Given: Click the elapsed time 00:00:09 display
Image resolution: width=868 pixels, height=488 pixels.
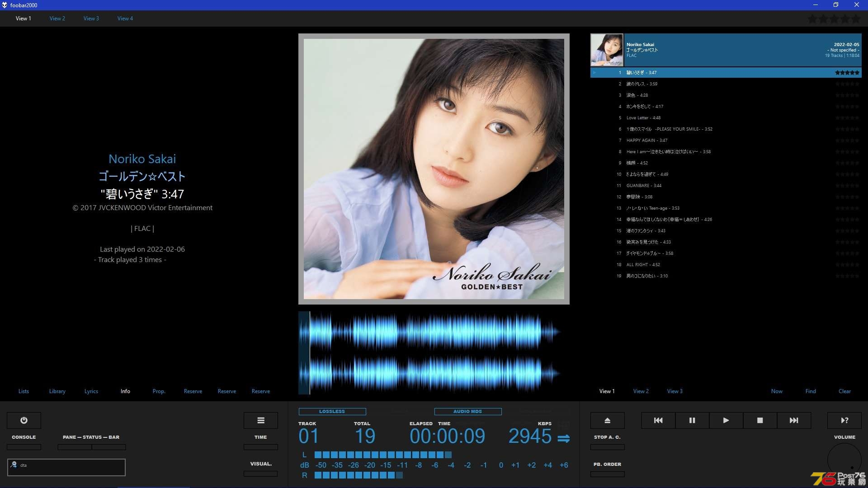Looking at the screenshot, I should point(448,436).
